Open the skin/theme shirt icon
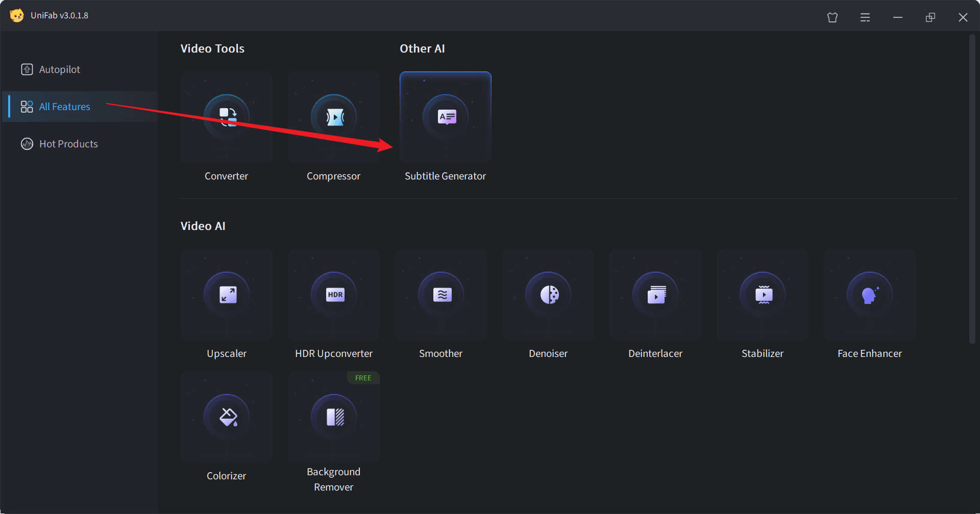This screenshot has height=514, width=980. coord(832,17)
